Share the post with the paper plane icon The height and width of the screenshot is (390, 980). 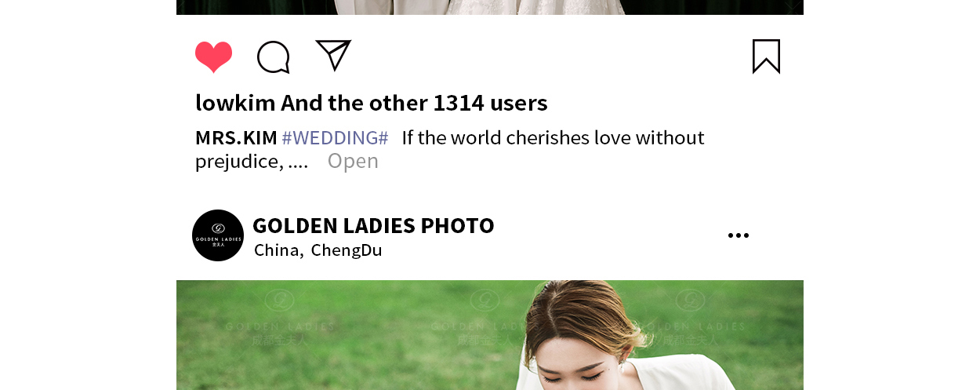click(x=333, y=56)
